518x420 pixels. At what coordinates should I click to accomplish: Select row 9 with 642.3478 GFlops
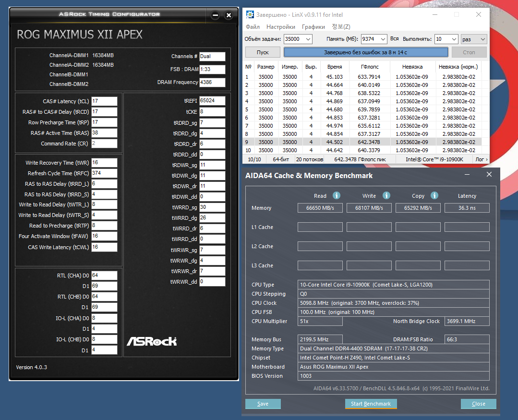tap(362, 142)
